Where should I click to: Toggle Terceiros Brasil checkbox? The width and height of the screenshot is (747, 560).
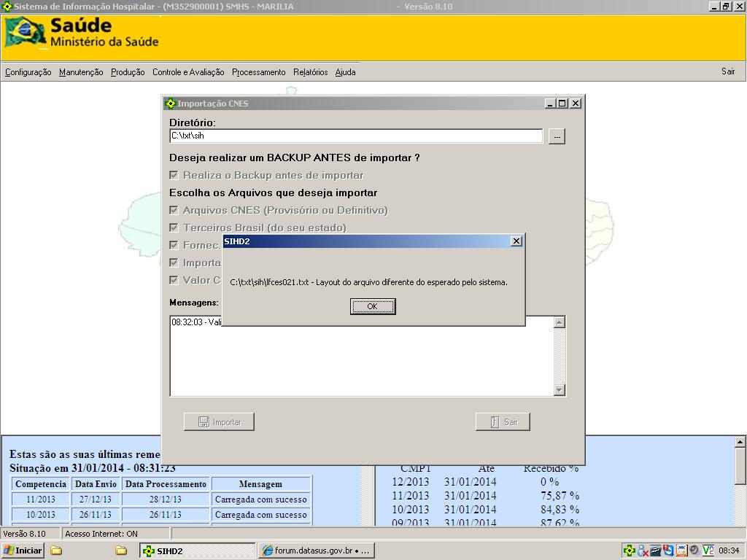point(174,227)
